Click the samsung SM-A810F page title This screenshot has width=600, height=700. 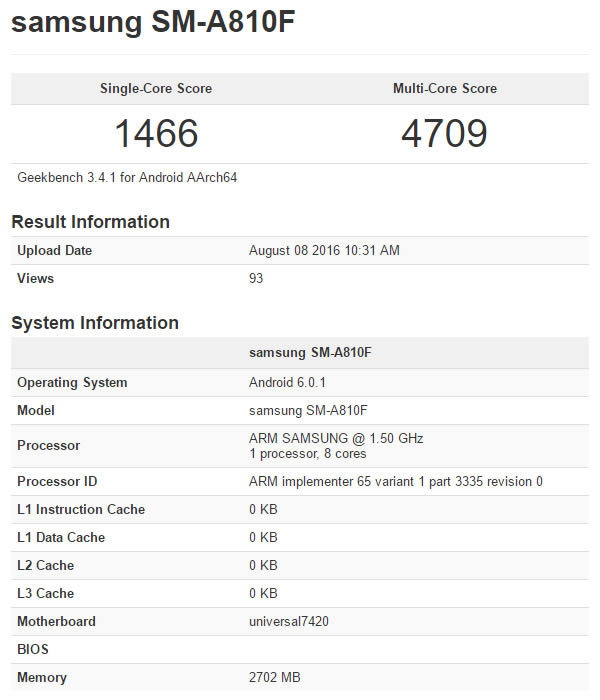click(153, 23)
